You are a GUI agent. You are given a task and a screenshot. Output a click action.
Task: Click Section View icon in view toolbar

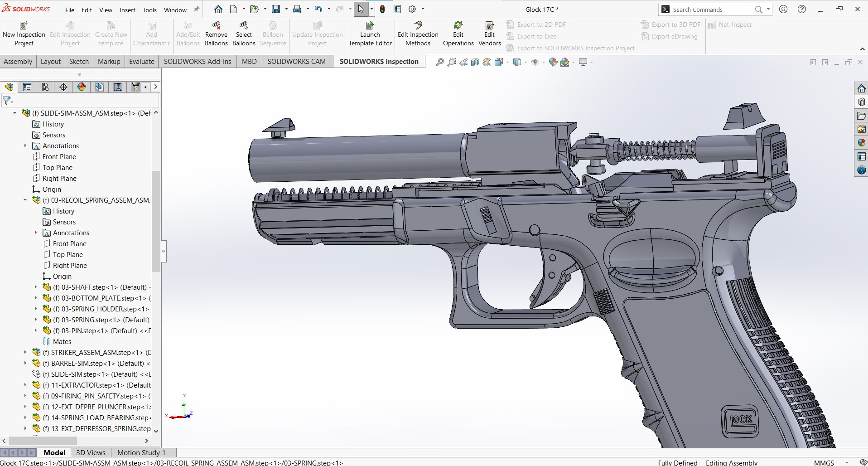pyautogui.click(x=475, y=63)
